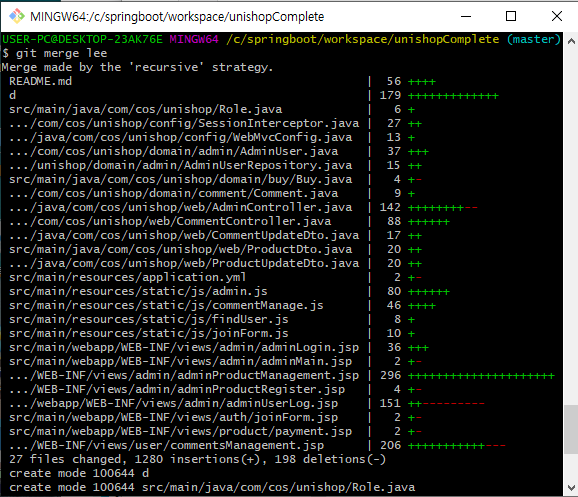Click the line create mode 100644 d
Image resolution: width=578 pixels, height=497 pixels.
pos(79,473)
